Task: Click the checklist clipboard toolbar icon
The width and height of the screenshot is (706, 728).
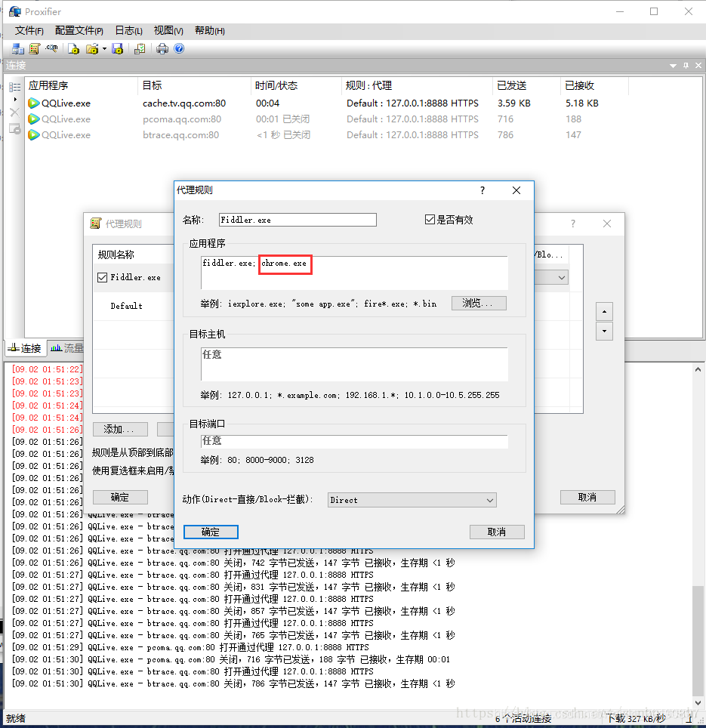Action: coord(140,49)
